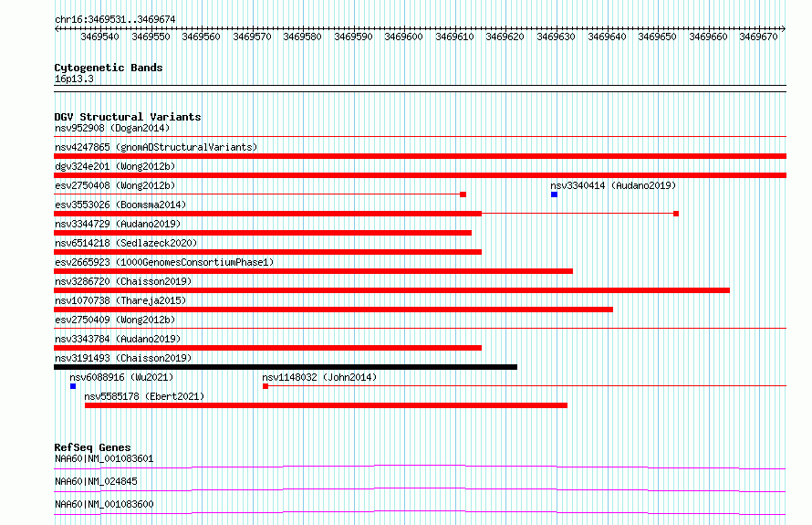Click the RefSeq Genes track heading

tap(92, 447)
